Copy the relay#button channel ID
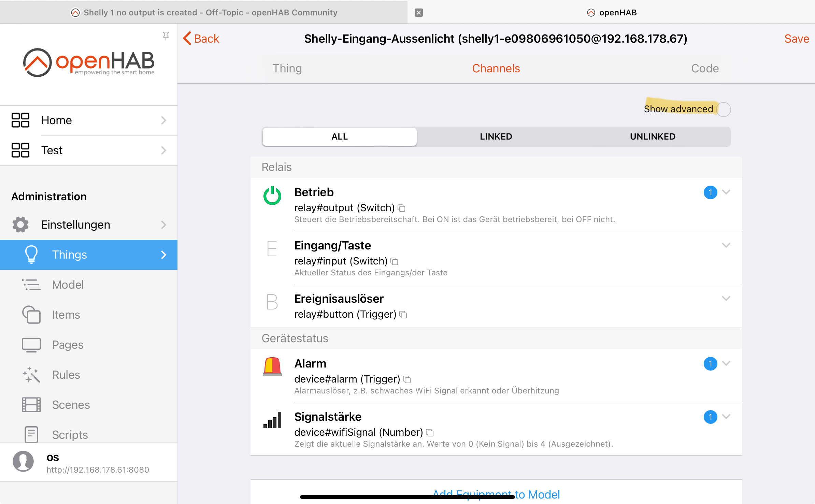The image size is (815, 504). [403, 315]
